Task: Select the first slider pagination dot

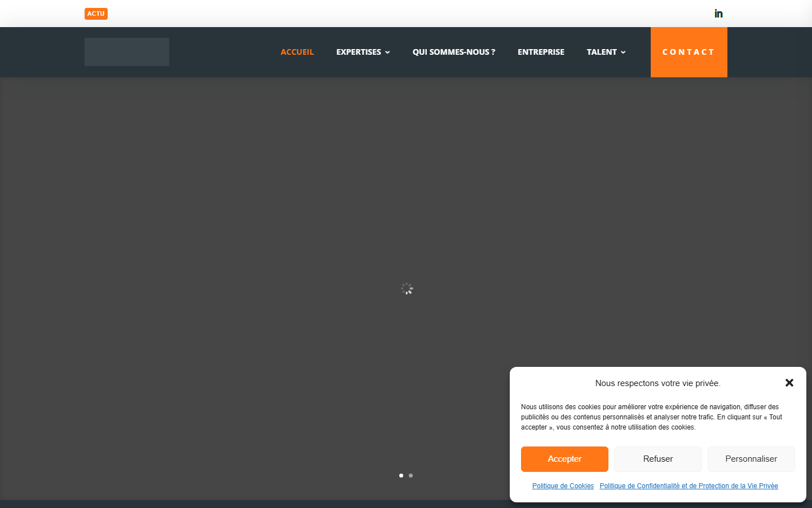Action: pos(401,475)
